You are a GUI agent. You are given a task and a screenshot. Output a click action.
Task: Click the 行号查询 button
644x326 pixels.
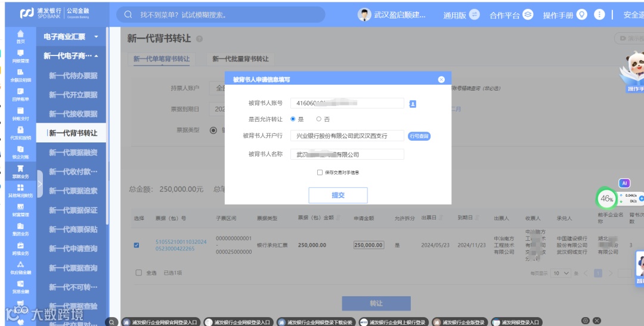(419, 136)
